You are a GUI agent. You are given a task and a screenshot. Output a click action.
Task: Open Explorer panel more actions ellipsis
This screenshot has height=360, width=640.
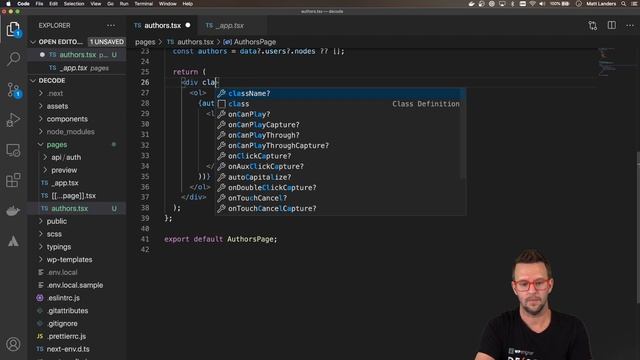pyautogui.click(x=111, y=25)
